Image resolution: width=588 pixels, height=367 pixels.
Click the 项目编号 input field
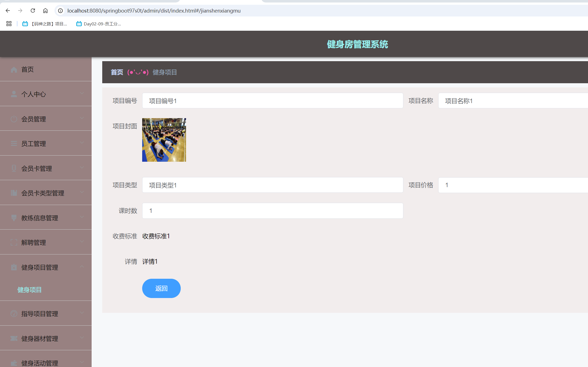272,101
